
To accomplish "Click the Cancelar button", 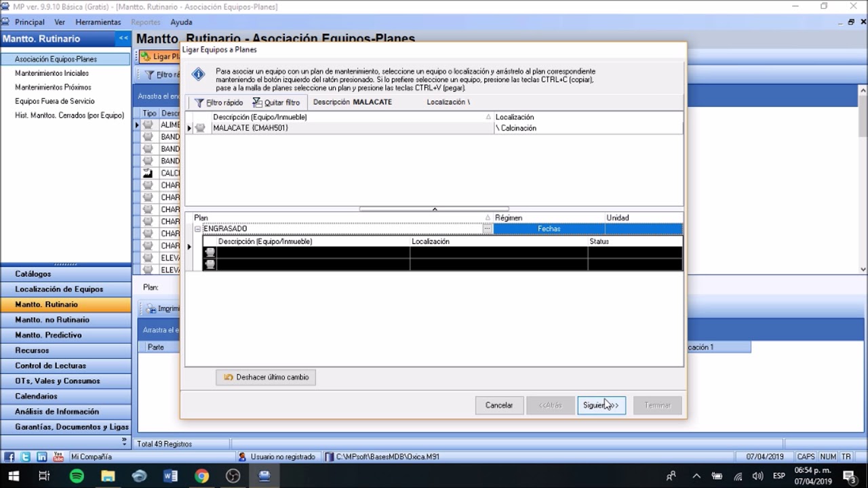I will click(x=499, y=405).
